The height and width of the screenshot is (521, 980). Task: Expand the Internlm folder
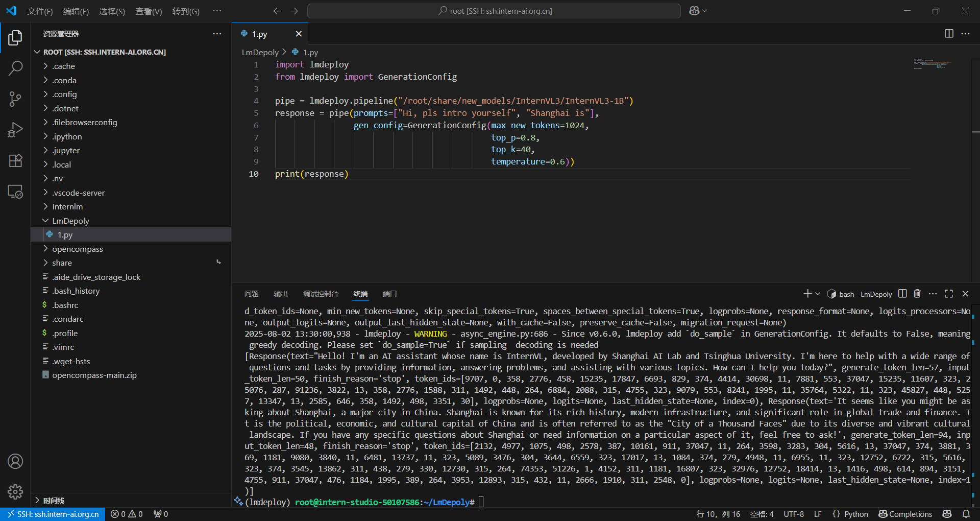pos(131,207)
